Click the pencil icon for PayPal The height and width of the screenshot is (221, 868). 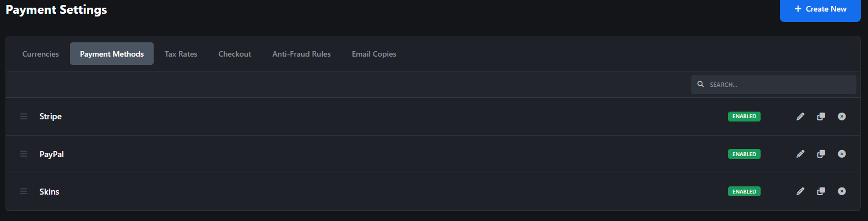point(800,154)
